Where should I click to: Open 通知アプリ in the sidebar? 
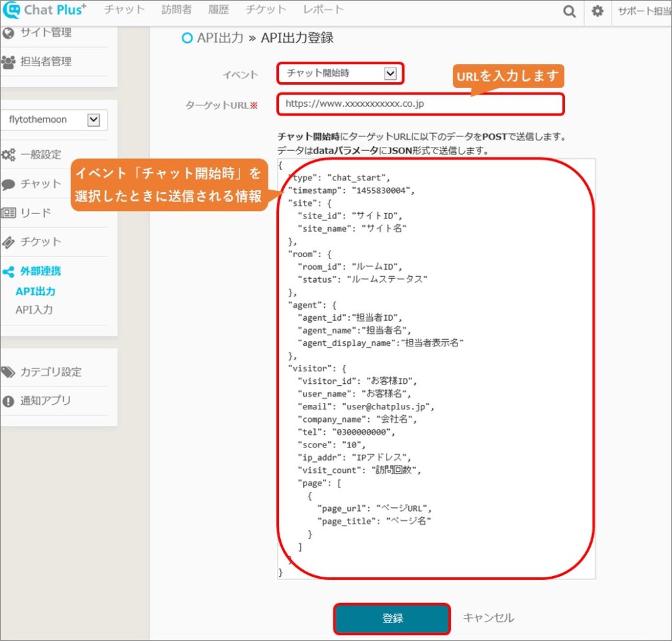coord(45,401)
